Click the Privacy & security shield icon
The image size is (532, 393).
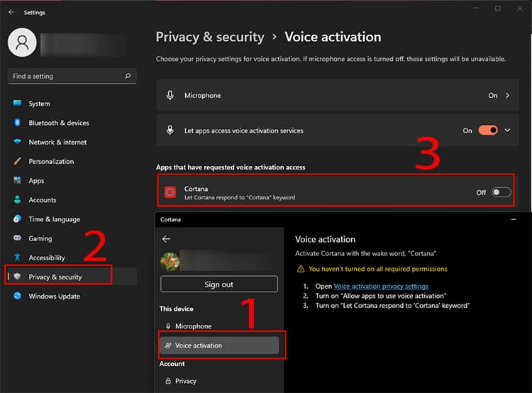coord(17,277)
